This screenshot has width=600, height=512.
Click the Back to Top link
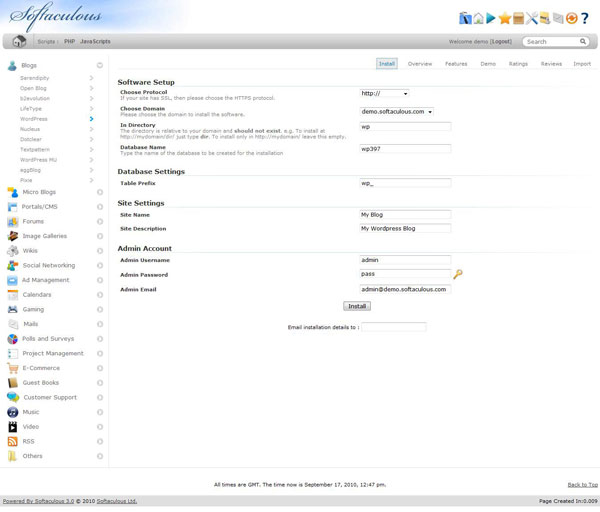[x=582, y=485]
